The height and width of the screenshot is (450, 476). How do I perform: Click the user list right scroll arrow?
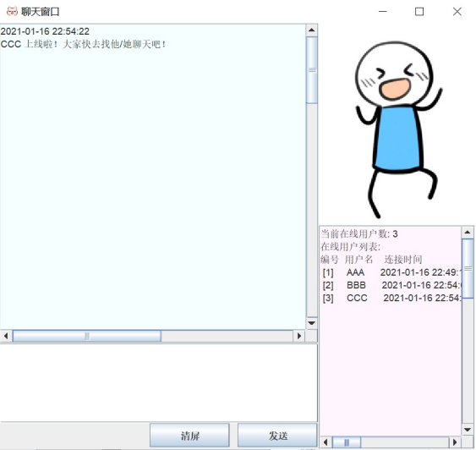(455, 442)
